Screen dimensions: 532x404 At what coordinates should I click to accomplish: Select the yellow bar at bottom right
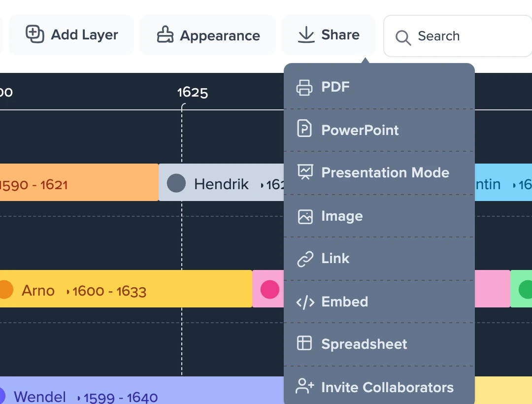pyautogui.click(x=503, y=390)
